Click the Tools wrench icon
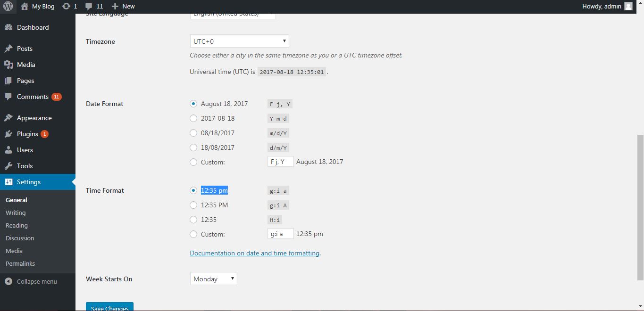 click(8, 166)
